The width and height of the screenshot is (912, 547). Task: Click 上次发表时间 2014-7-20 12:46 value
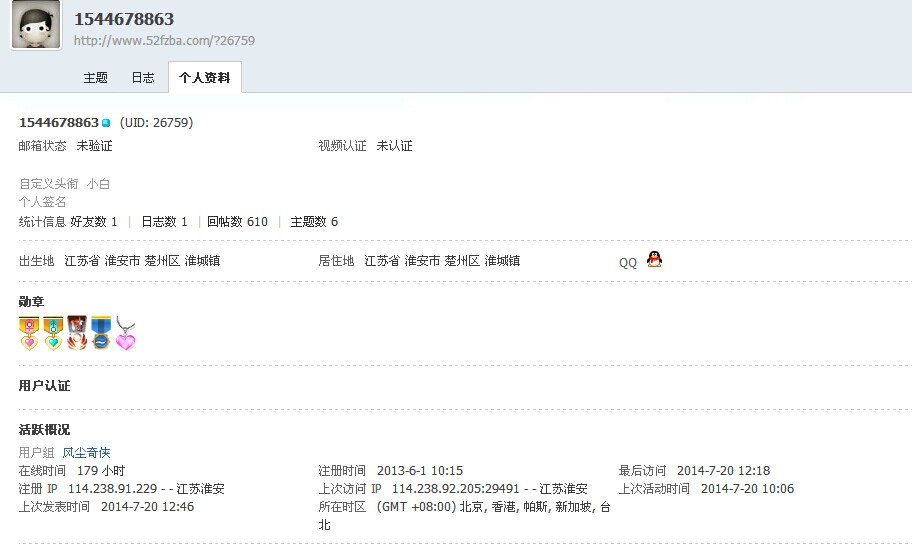point(147,506)
